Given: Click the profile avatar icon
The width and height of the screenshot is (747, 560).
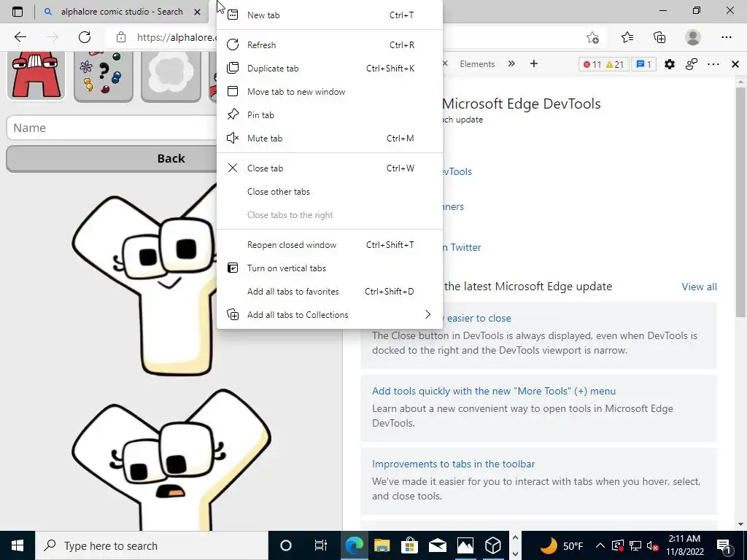Looking at the screenshot, I should 693,37.
